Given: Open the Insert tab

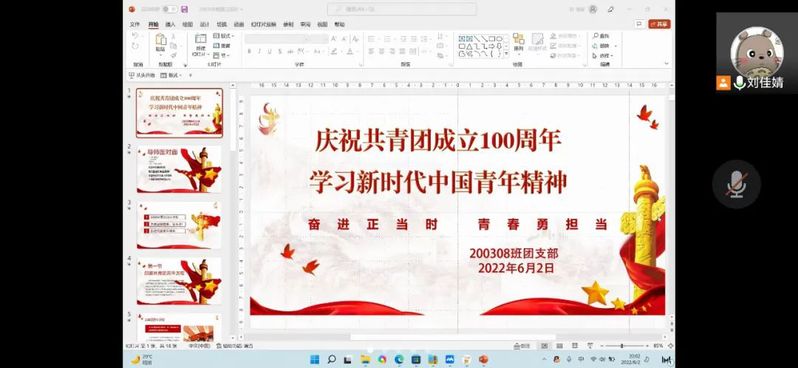Looking at the screenshot, I should click(170, 24).
